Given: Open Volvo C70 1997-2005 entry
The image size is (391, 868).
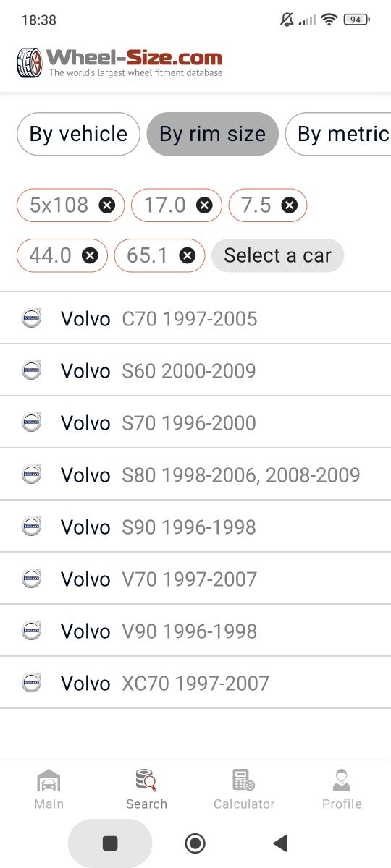Looking at the screenshot, I should tap(195, 318).
